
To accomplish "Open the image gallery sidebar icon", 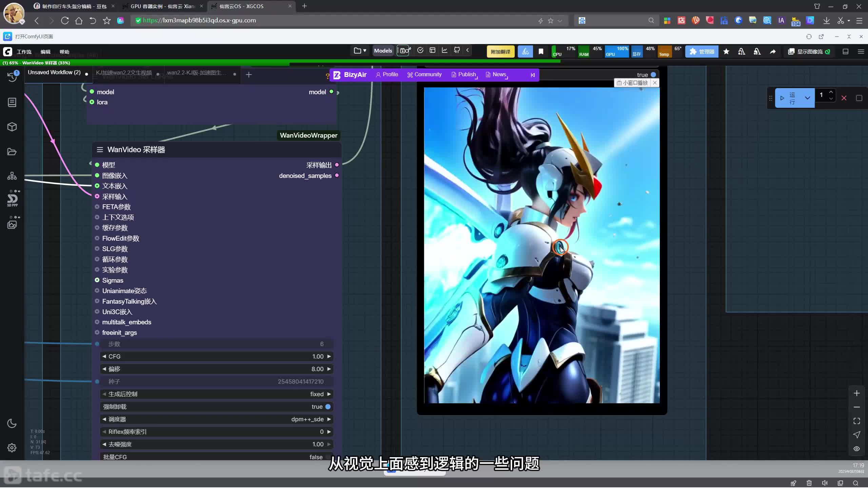I will coord(12,224).
